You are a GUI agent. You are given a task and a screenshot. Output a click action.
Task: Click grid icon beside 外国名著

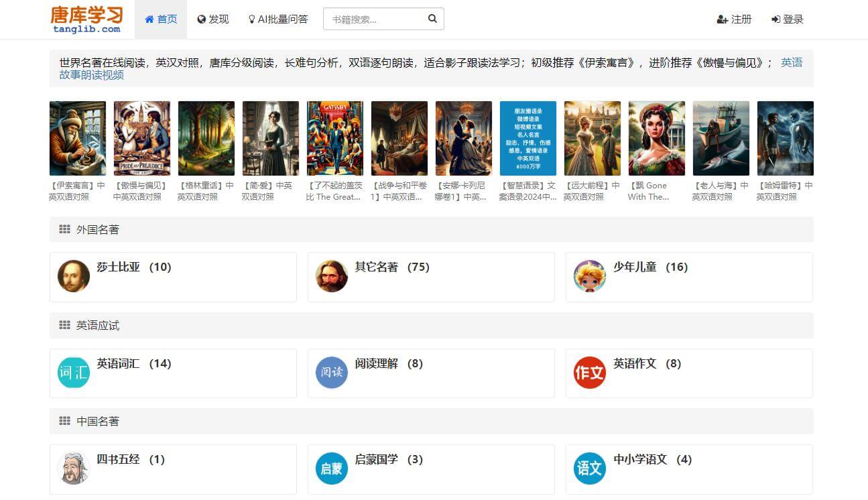tap(64, 229)
